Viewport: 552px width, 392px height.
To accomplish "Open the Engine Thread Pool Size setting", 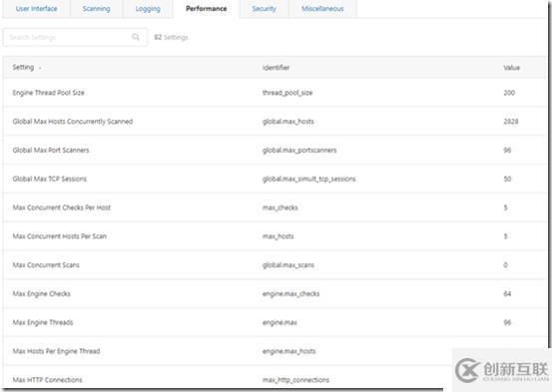I will tap(275, 93).
